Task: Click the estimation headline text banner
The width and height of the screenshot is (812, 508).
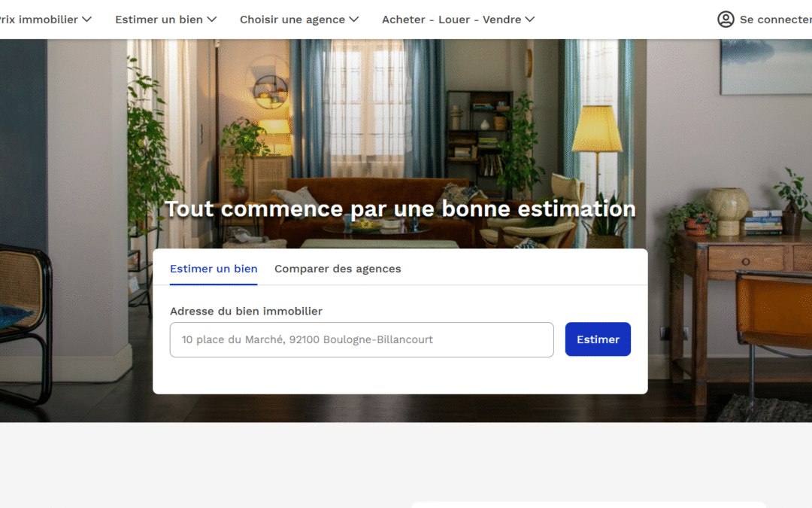Action: coord(400,208)
